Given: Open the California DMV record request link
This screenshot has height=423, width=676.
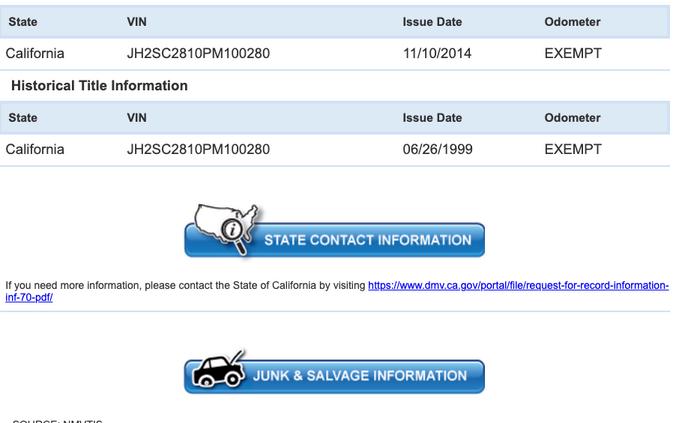Looking at the screenshot, I should (x=518, y=285).
